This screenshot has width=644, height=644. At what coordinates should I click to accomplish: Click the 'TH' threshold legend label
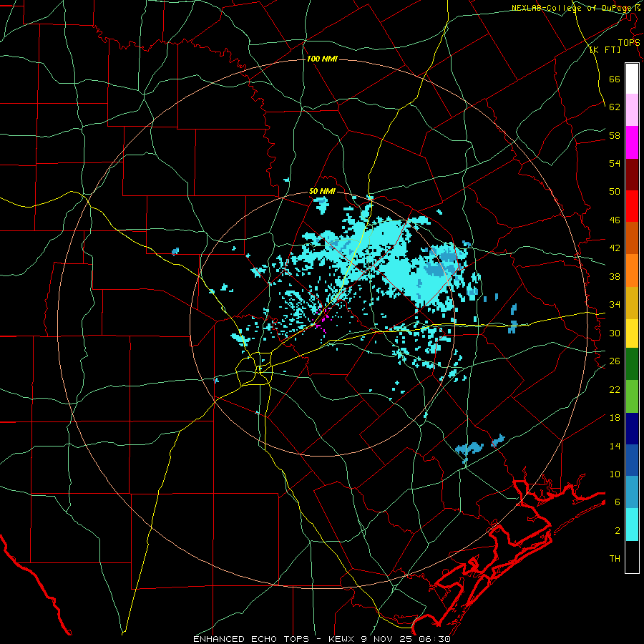615,559
